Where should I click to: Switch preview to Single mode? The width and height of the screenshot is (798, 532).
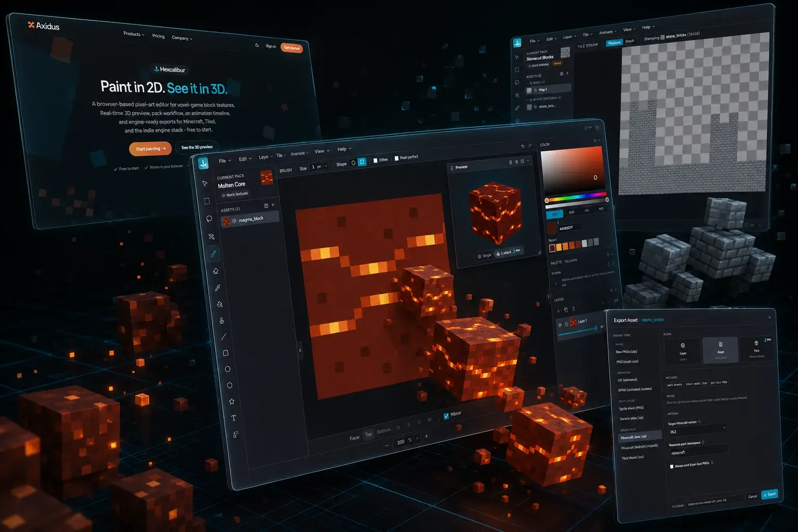(484, 256)
